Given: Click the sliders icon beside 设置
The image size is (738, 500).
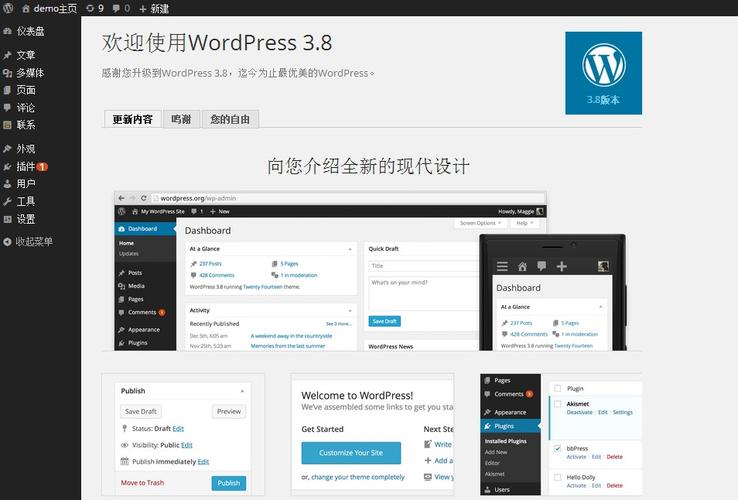Looking at the screenshot, I should coord(7,219).
